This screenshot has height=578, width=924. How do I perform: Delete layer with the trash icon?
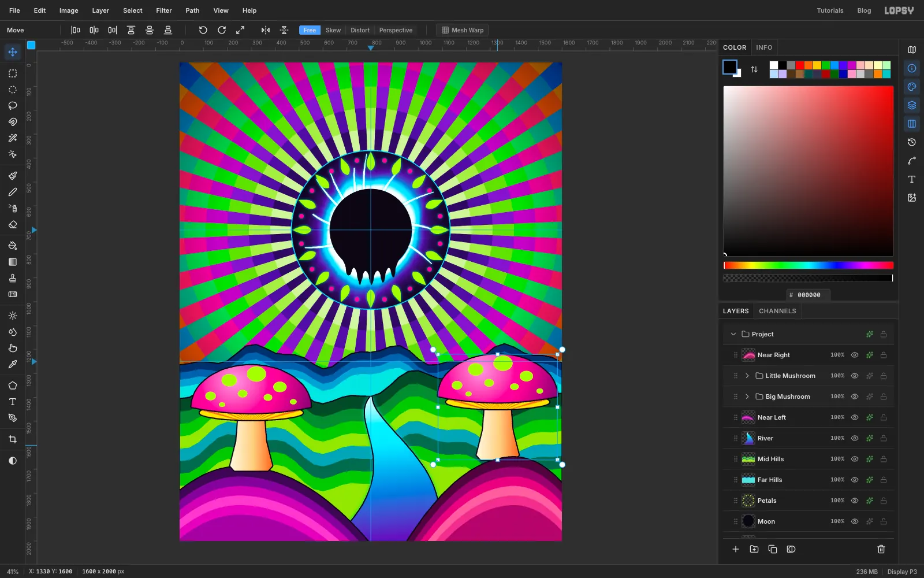pyautogui.click(x=881, y=549)
